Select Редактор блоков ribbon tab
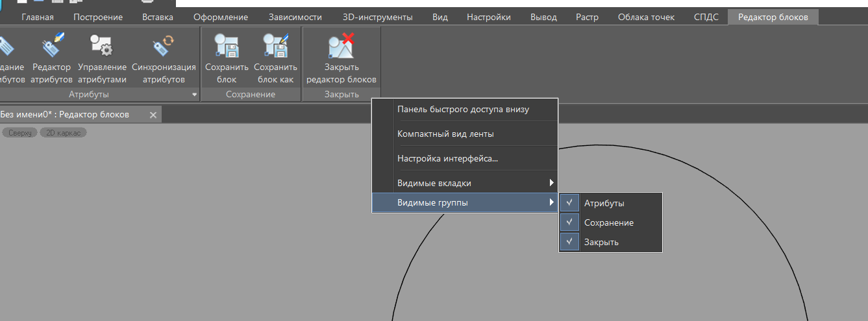The width and height of the screenshot is (868, 321). click(x=773, y=17)
